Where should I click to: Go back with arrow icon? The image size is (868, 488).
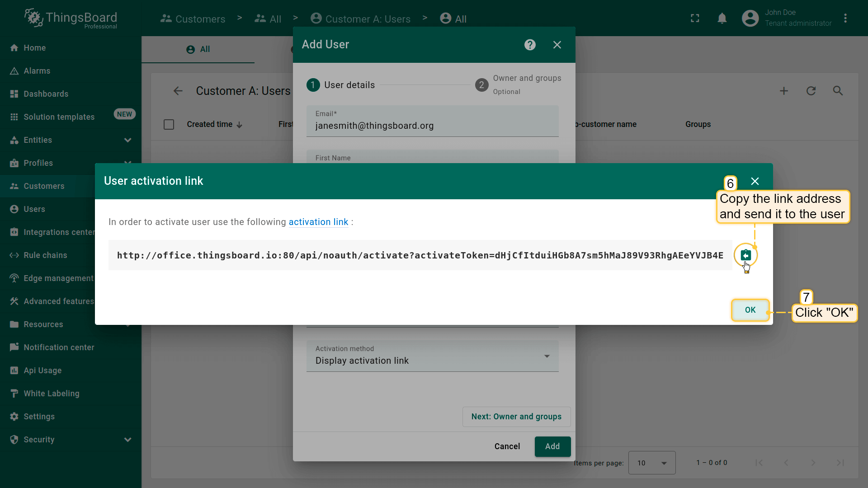pos(178,91)
